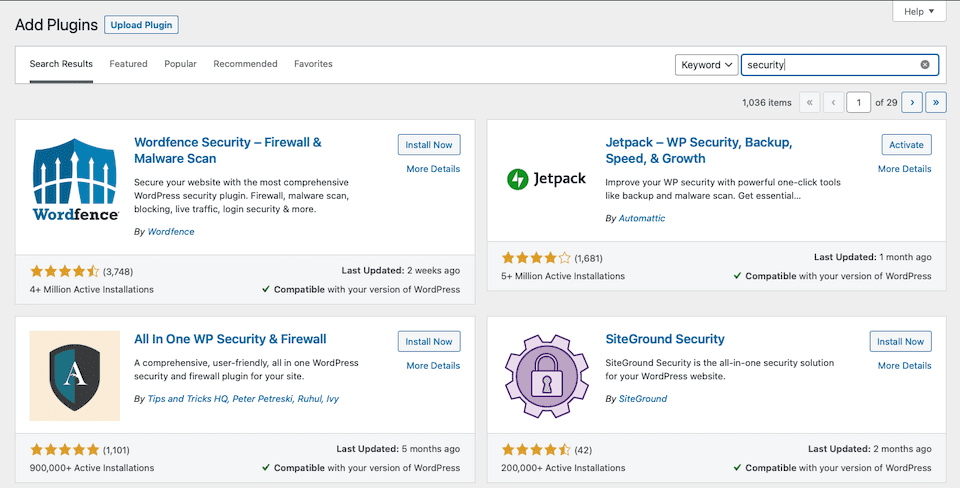
Task: Open the SiteGround author link
Action: click(x=643, y=399)
